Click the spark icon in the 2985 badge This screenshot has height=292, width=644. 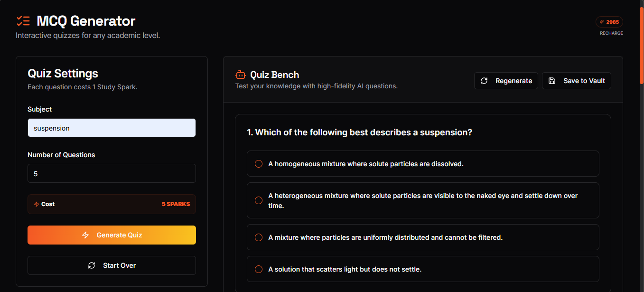coord(603,22)
